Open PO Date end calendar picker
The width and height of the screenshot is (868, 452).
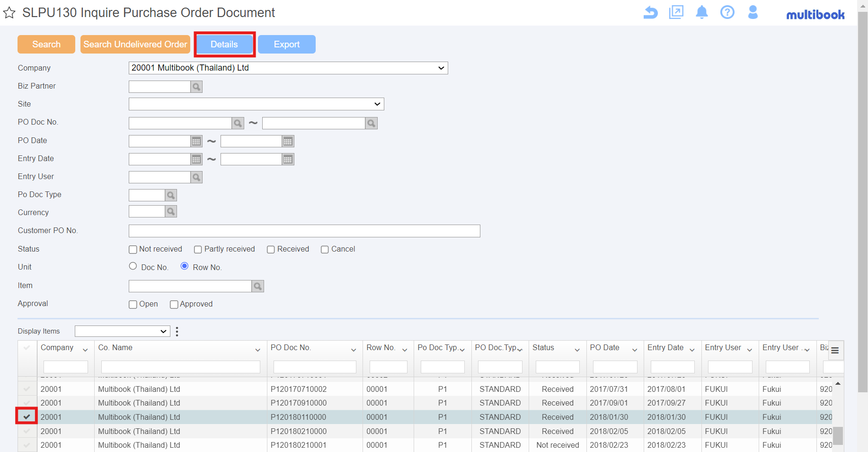[288, 141]
